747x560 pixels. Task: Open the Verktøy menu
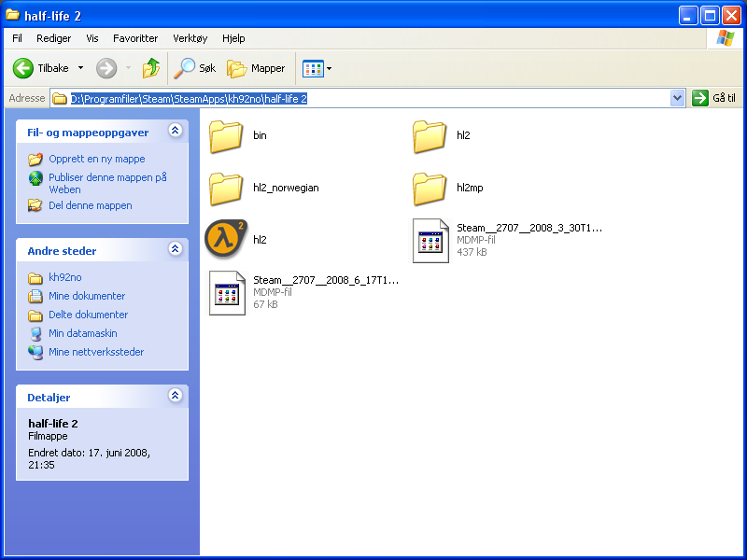(x=191, y=38)
